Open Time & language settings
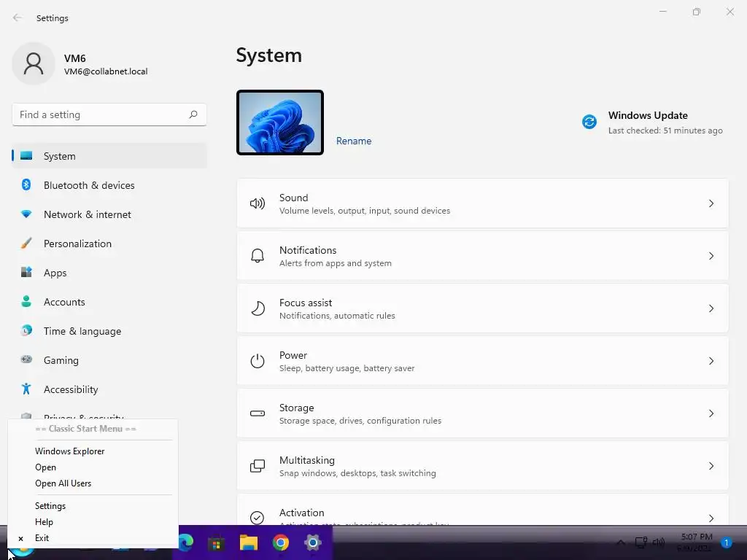Viewport: 747px width, 560px height. (x=109, y=331)
